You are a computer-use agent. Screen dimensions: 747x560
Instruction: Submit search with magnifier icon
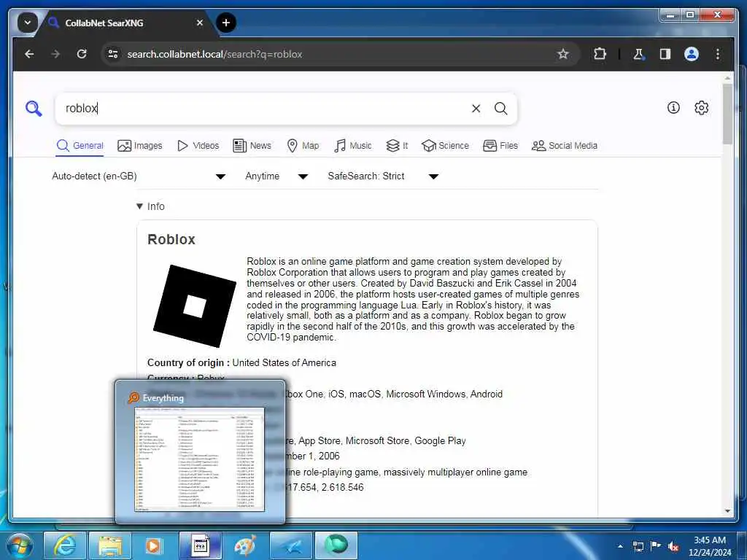click(x=500, y=109)
